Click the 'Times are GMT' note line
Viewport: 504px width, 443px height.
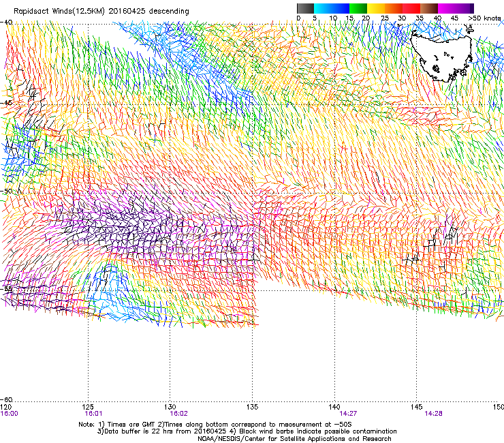(215, 425)
